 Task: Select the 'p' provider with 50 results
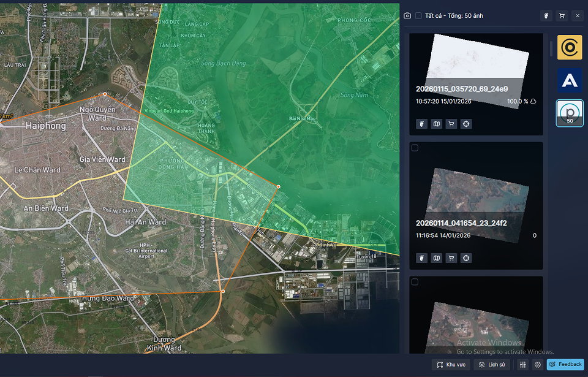click(569, 113)
